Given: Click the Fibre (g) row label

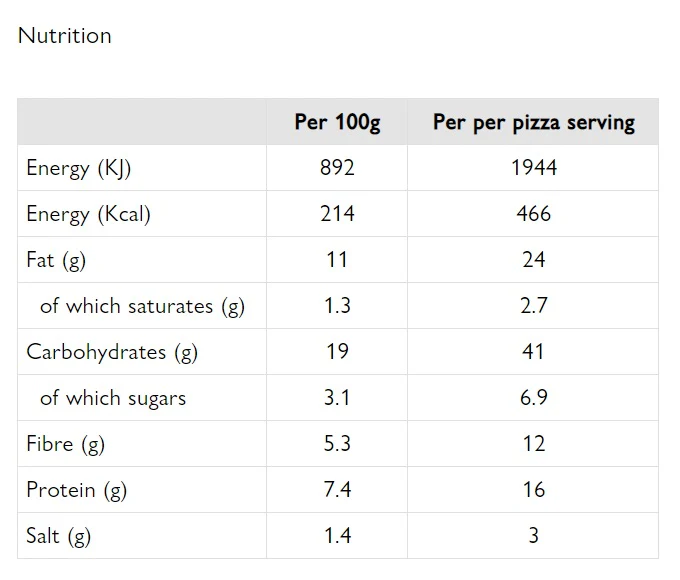Looking at the screenshot, I should tap(65, 444).
